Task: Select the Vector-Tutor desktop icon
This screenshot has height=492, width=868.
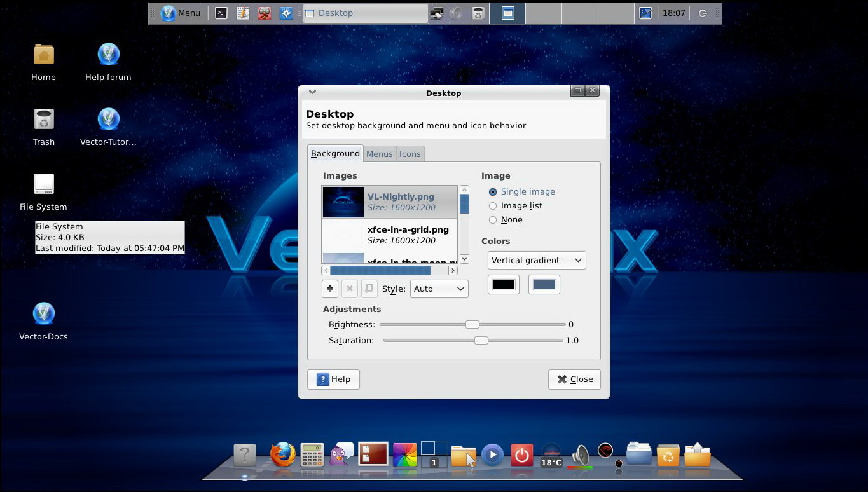Action: click(108, 127)
